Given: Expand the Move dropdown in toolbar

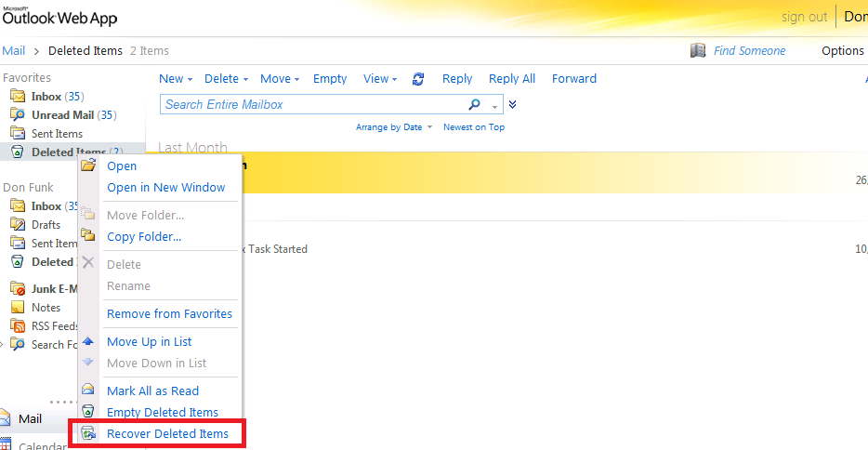Looking at the screenshot, I should pyautogui.click(x=280, y=79).
